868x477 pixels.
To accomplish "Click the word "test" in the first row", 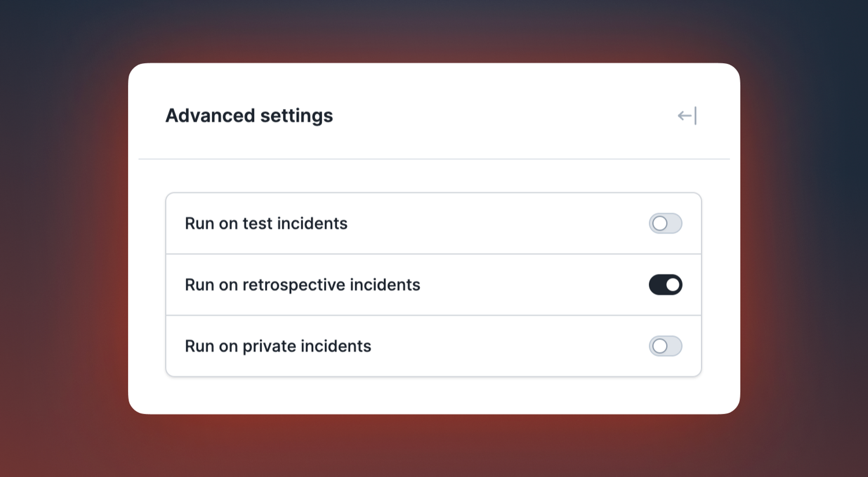I will [x=257, y=224].
